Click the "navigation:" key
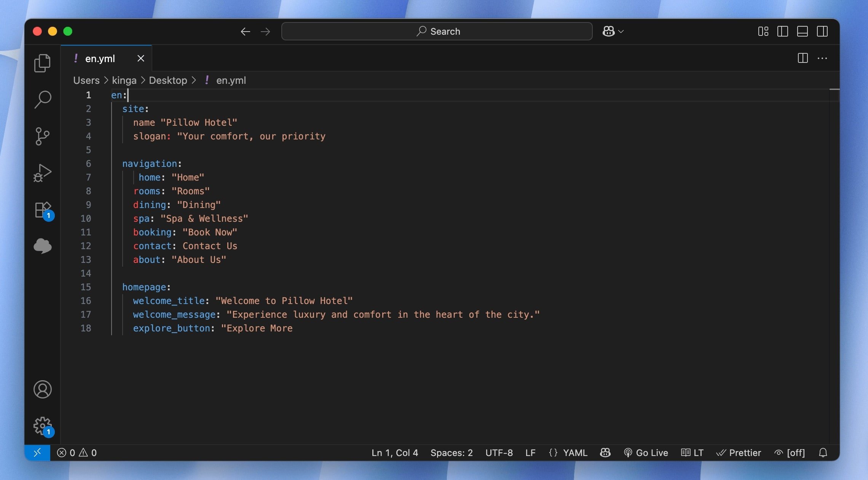Screen dimensions: 868x480 pyautogui.click(x=152, y=163)
